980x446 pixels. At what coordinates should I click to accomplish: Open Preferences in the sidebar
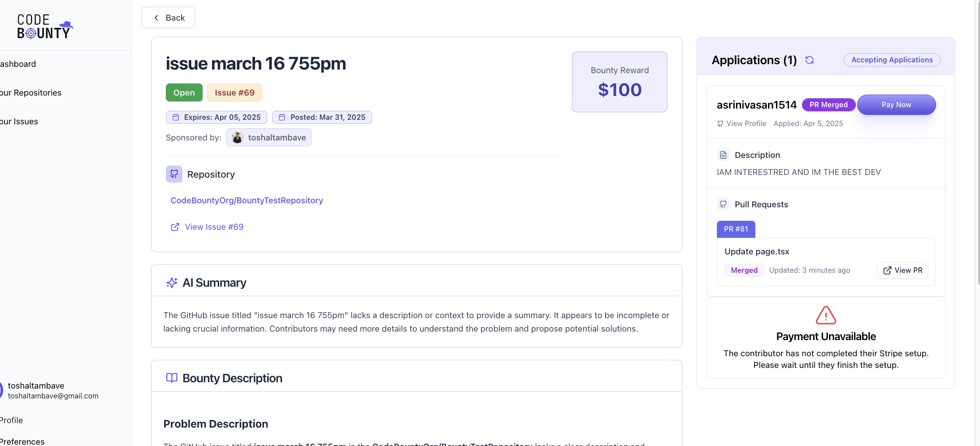coord(22,441)
